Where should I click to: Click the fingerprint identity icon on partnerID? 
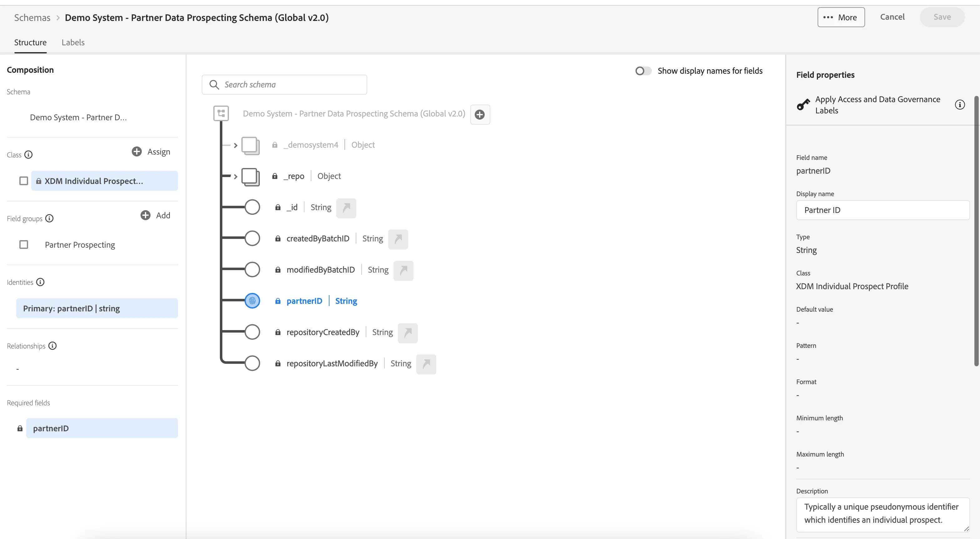point(252,301)
